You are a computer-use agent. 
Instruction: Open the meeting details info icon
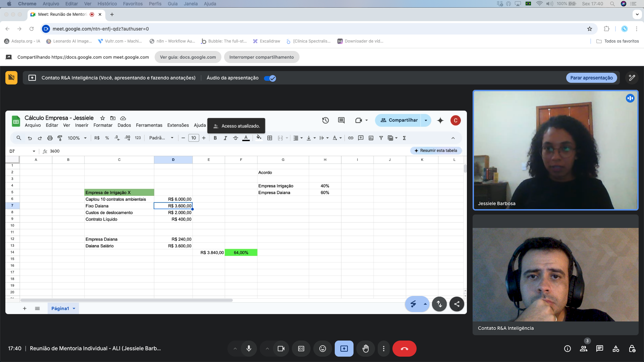(568, 349)
